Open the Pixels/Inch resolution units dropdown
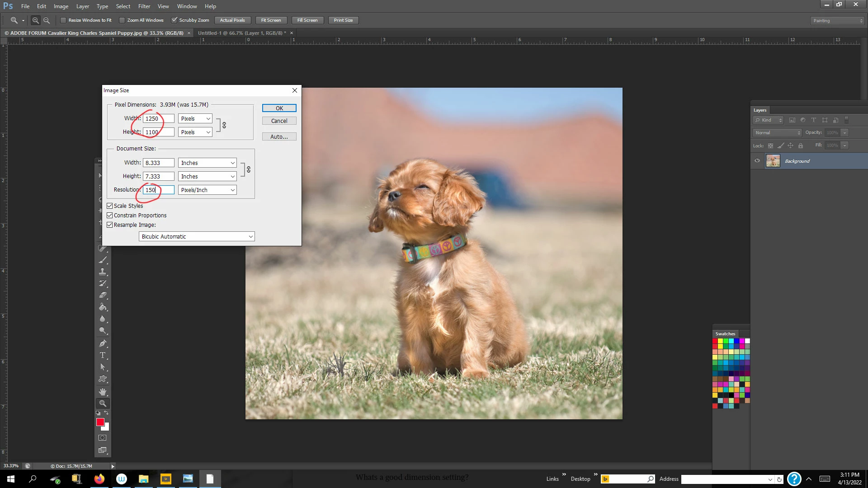 tap(208, 190)
